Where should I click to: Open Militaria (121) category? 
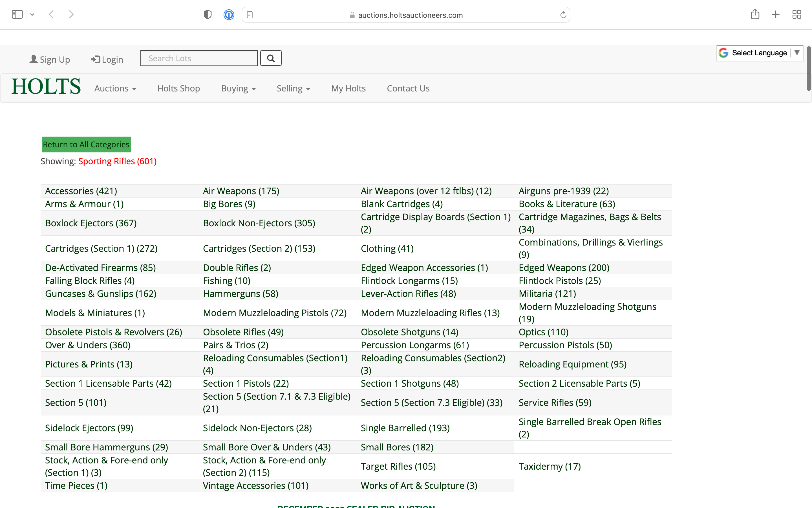547,294
